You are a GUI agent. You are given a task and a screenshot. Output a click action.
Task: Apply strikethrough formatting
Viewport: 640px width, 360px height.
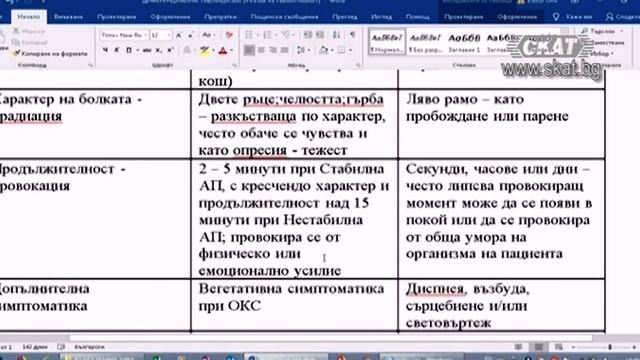coord(147,50)
